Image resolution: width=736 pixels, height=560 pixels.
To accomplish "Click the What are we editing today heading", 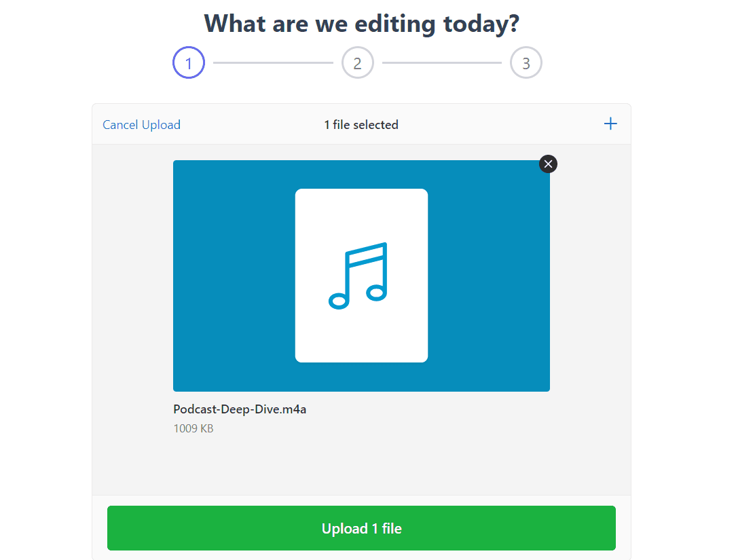I will click(x=361, y=24).
